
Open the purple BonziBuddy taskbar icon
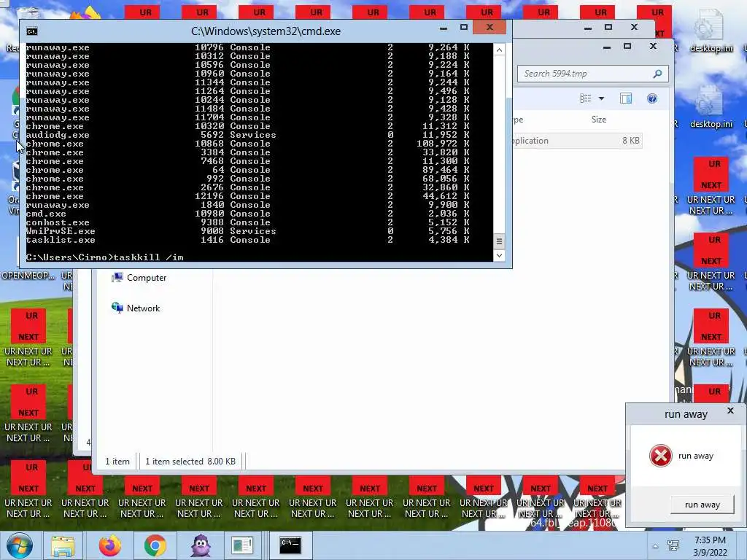201,545
